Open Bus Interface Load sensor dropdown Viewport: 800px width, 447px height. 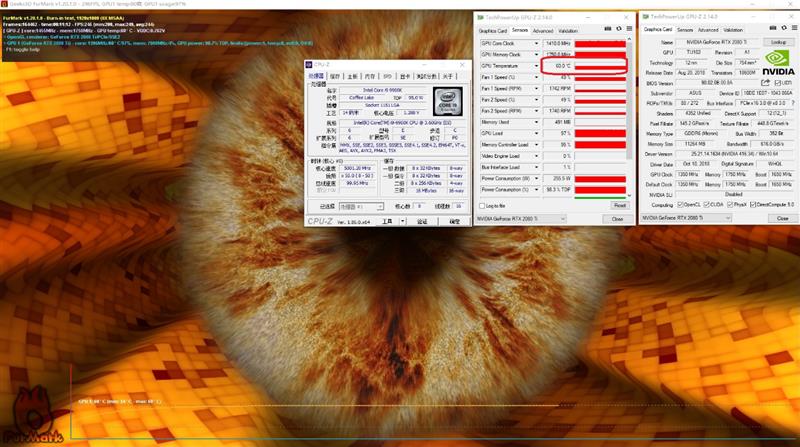coord(536,167)
